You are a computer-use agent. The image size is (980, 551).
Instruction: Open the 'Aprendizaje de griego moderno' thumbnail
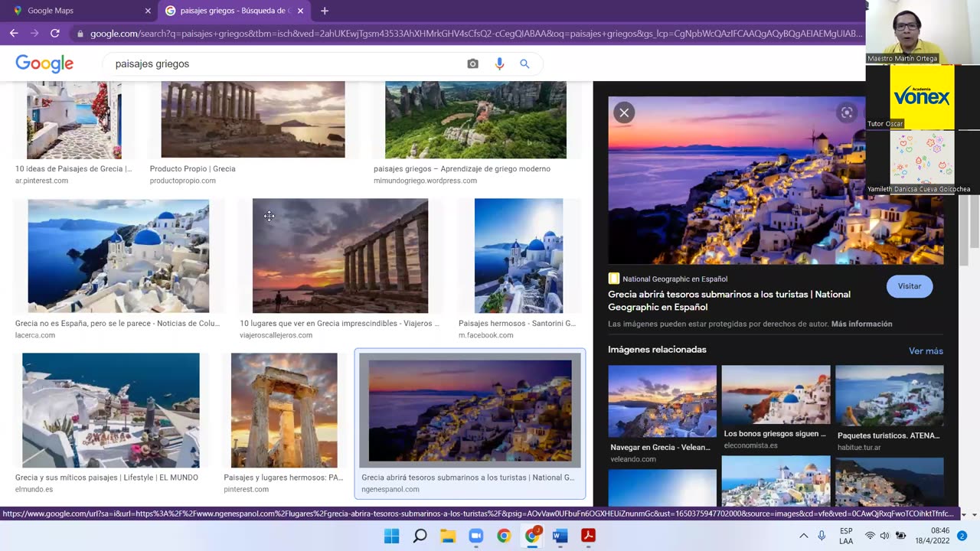coord(475,120)
